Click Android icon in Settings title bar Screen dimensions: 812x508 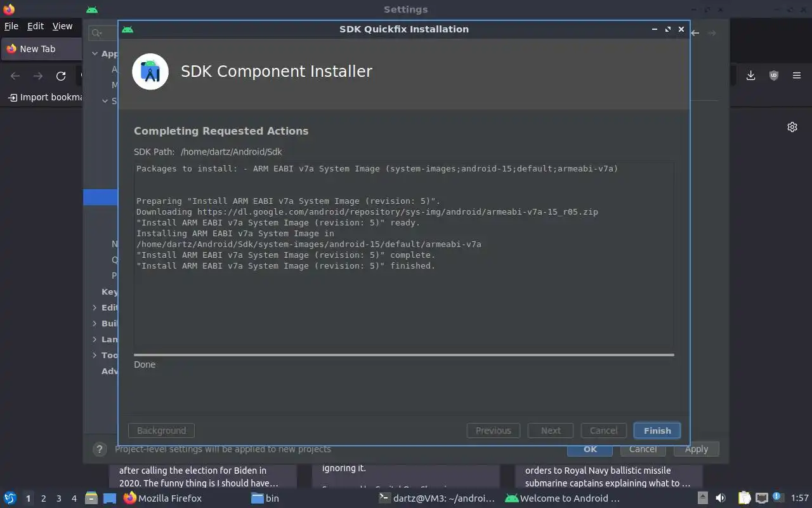[x=92, y=10]
